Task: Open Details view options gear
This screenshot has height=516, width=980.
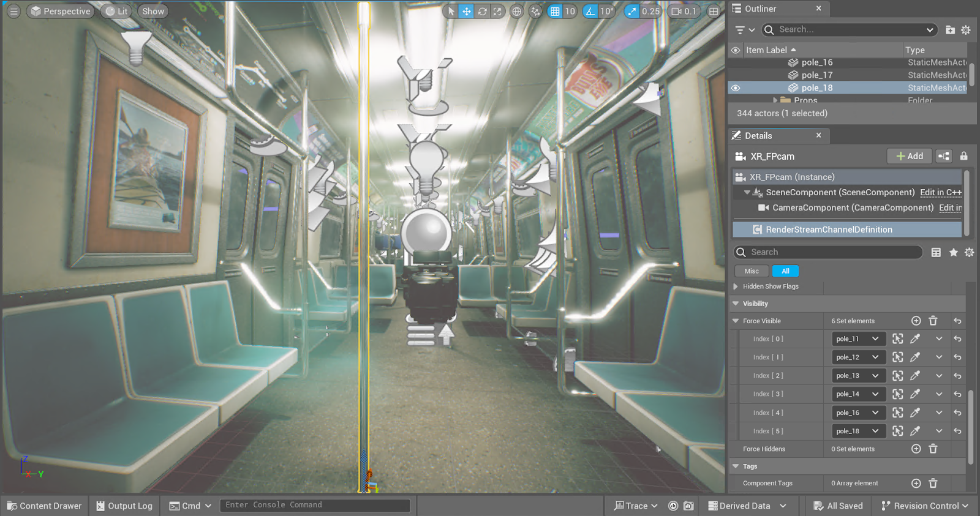Action: (969, 252)
